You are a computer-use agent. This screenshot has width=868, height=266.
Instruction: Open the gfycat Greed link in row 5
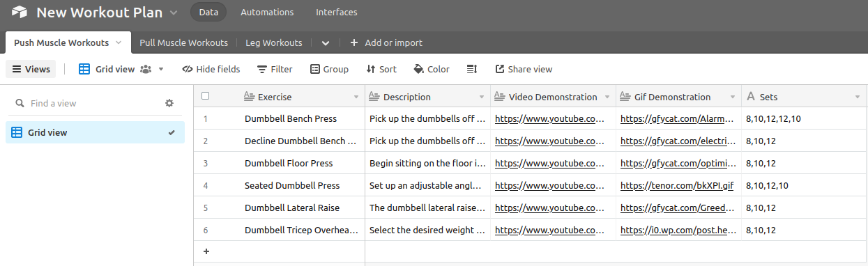(x=678, y=208)
